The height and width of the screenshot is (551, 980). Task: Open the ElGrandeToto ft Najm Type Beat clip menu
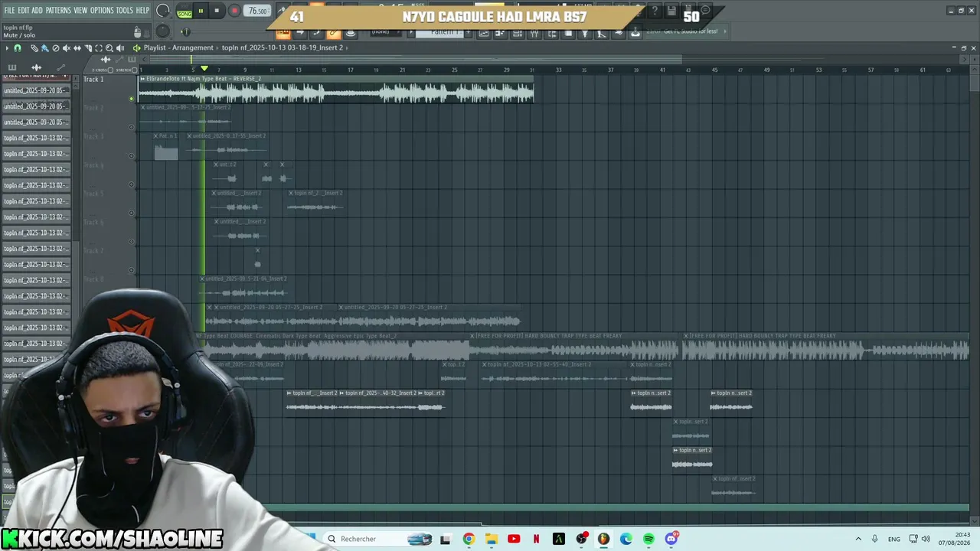(142, 79)
